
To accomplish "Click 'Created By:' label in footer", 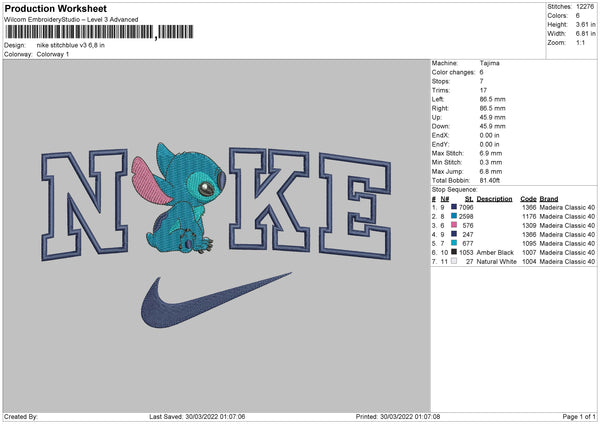I will point(21,417).
